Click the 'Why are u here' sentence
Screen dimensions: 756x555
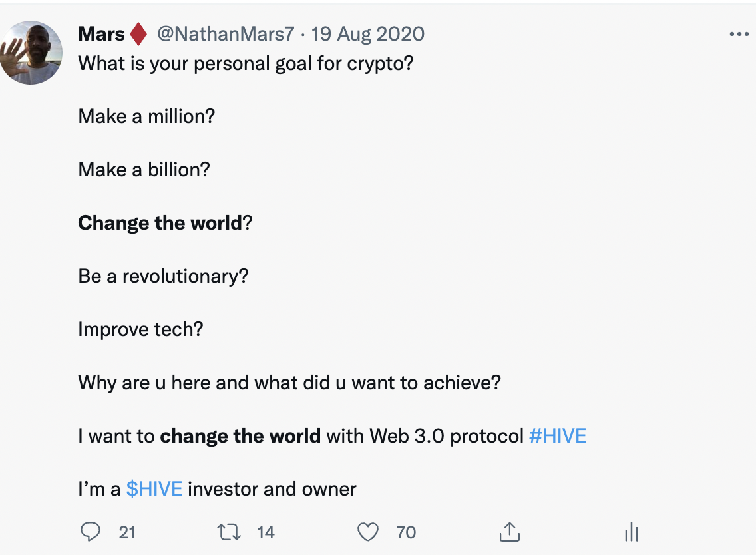coord(289,383)
